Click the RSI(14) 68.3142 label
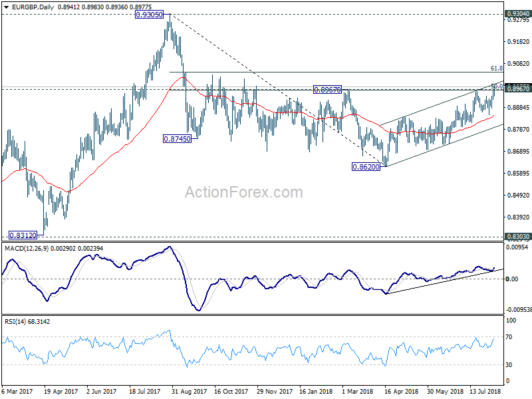Image resolution: width=532 pixels, height=399 pixels. click(27, 321)
